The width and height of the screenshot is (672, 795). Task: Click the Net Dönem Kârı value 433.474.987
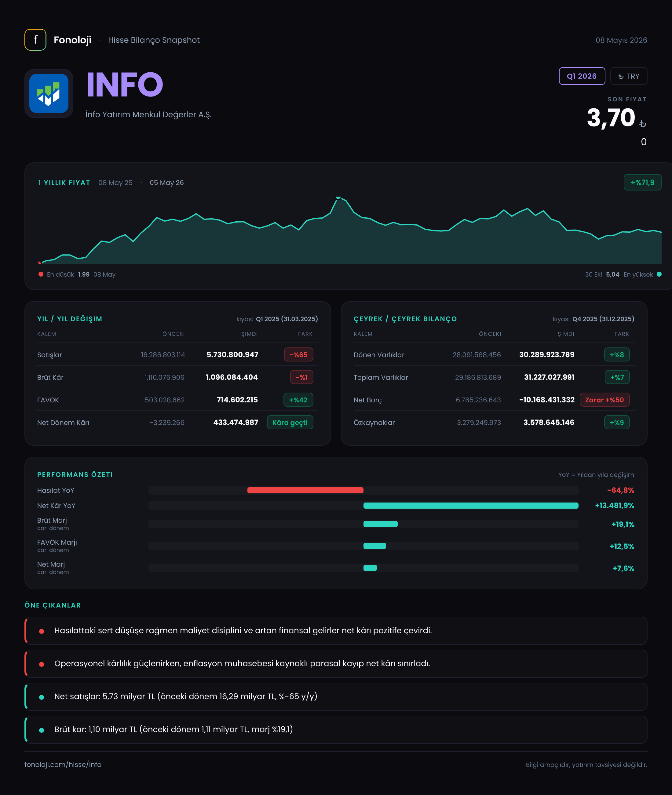click(236, 422)
